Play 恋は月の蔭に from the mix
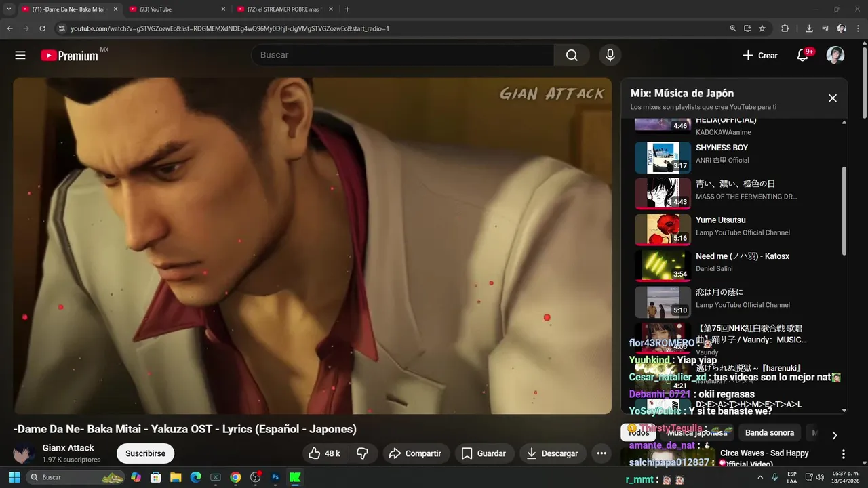The height and width of the screenshot is (488, 868). point(719,292)
